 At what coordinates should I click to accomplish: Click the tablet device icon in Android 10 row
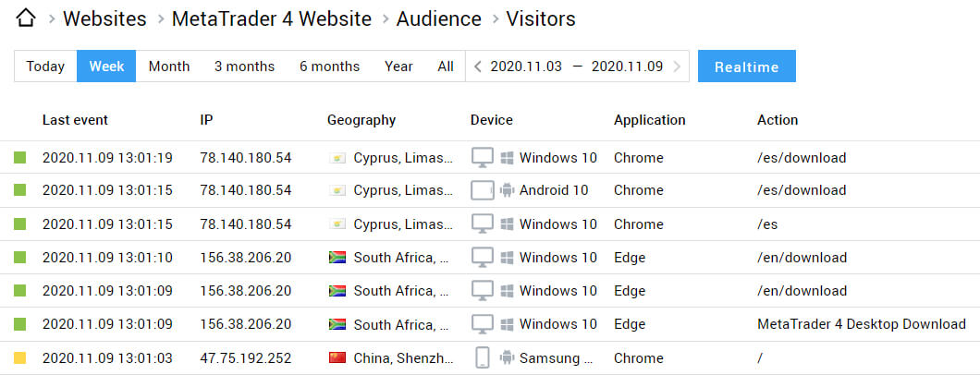(x=483, y=190)
